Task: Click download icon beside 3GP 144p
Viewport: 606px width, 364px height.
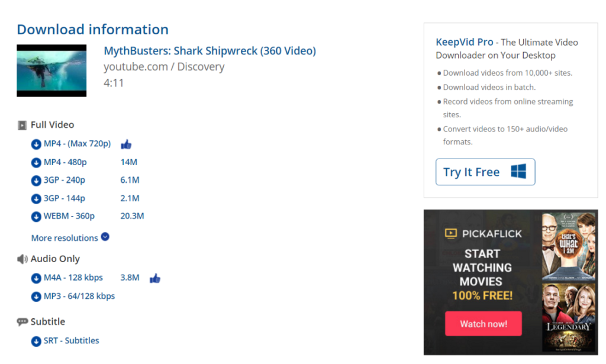Action: (37, 199)
